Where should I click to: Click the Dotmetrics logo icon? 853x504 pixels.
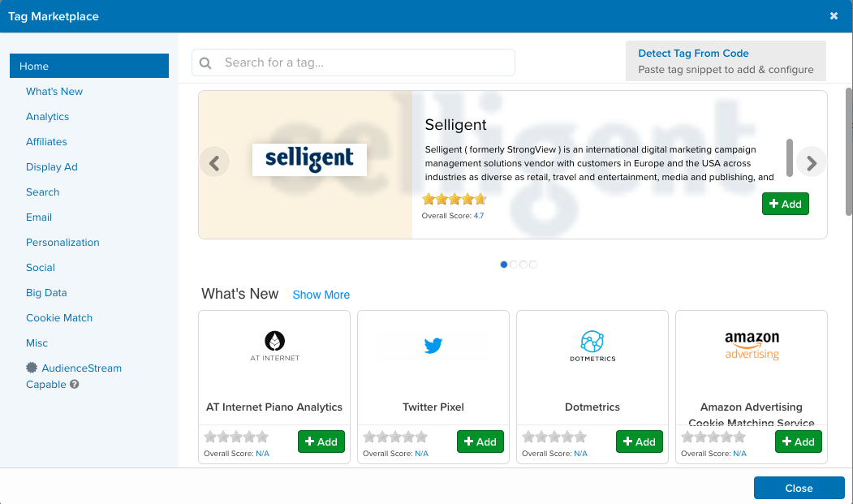(592, 342)
